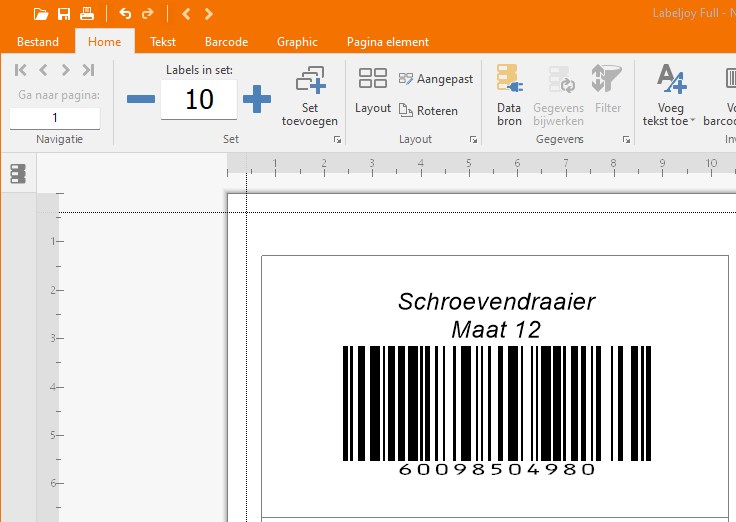Click the Ga naar pagina input field

pyautogui.click(x=55, y=118)
